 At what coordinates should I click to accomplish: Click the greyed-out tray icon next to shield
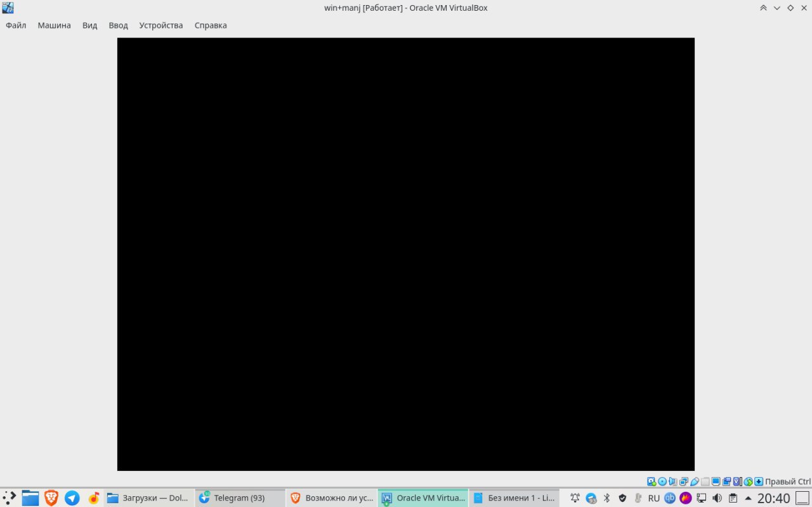638,498
